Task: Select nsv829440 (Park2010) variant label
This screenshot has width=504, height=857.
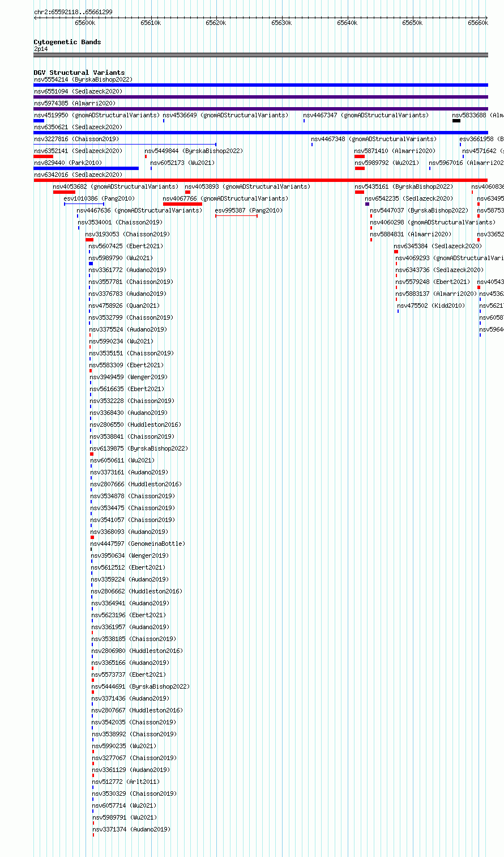Action: pyautogui.click(x=68, y=163)
